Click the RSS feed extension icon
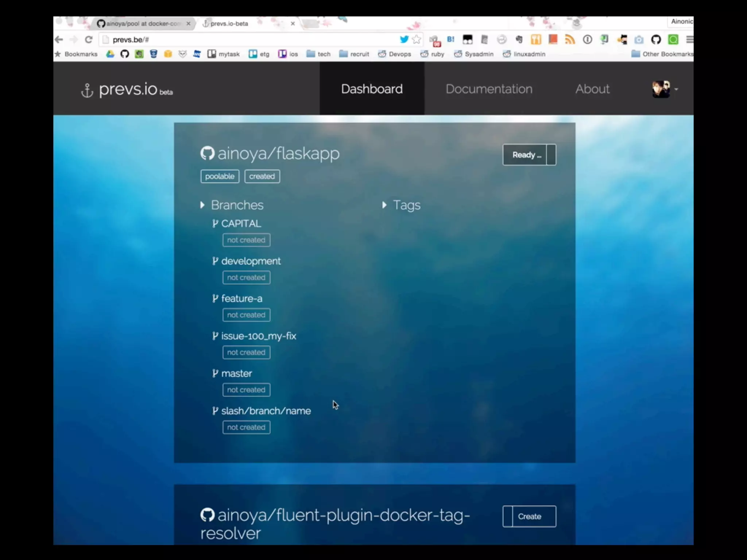The height and width of the screenshot is (560, 747). 570,39
